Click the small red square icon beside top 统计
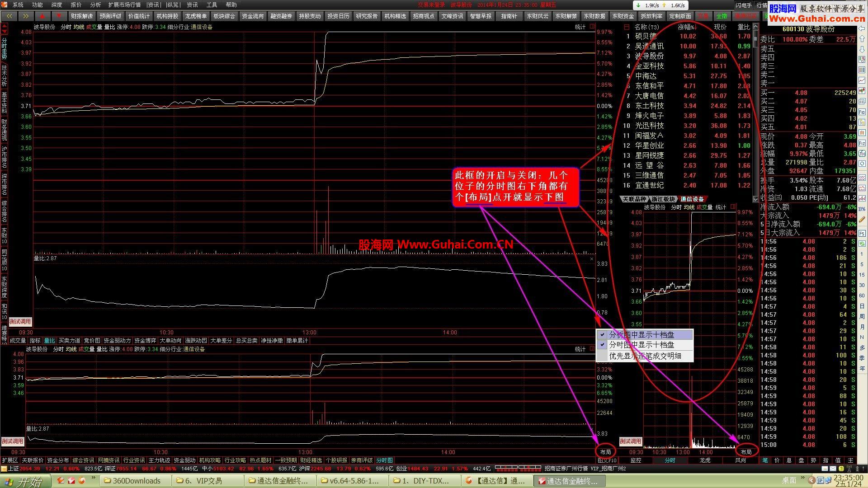 click(592, 27)
